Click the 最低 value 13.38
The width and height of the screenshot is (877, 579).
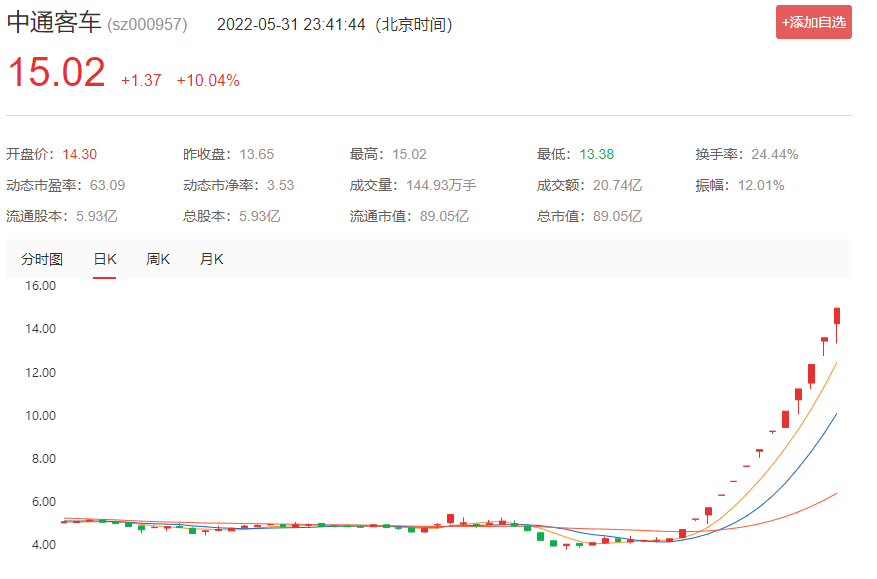597,154
